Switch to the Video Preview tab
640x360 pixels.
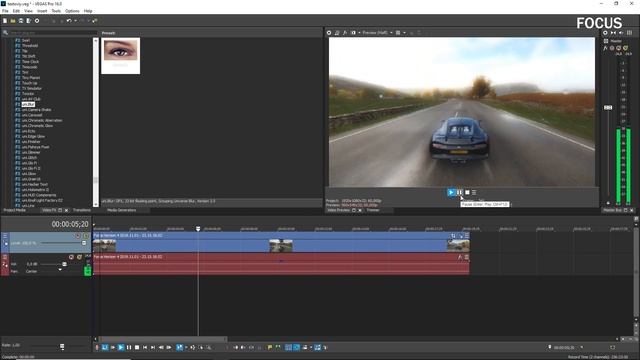click(338, 210)
